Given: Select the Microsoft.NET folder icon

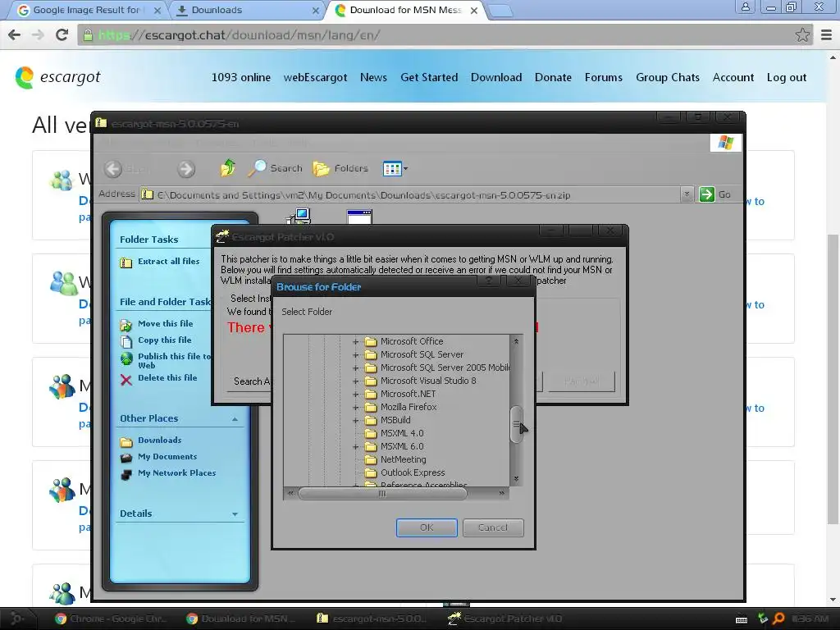Looking at the screenshot, I should (x=371, y=395).
